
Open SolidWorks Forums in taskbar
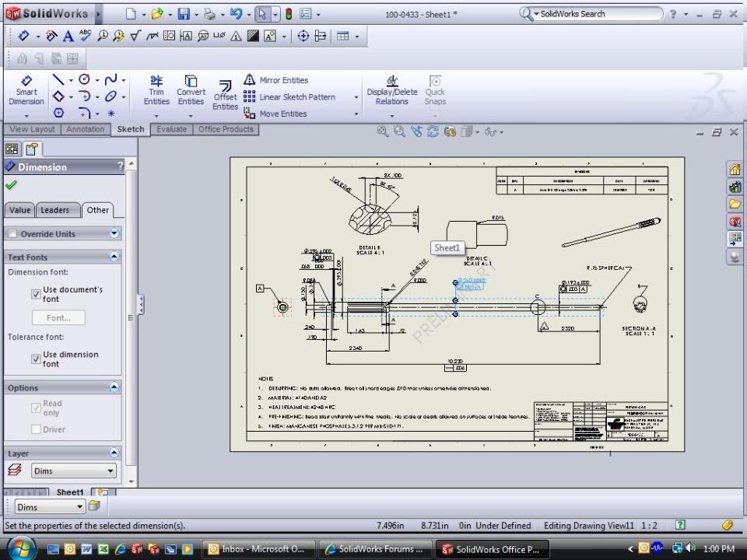[373, 549]
